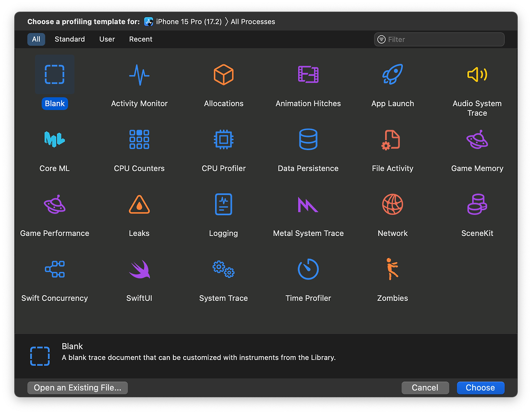The image size is (532, 414).
Task: Select the Game Performance UFO icon
Action: pyautogui.click(x=54, y=204)
